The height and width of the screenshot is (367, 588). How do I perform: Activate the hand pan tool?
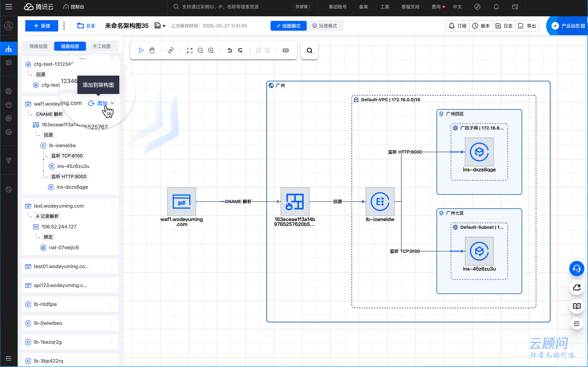(x=152, y=50)
